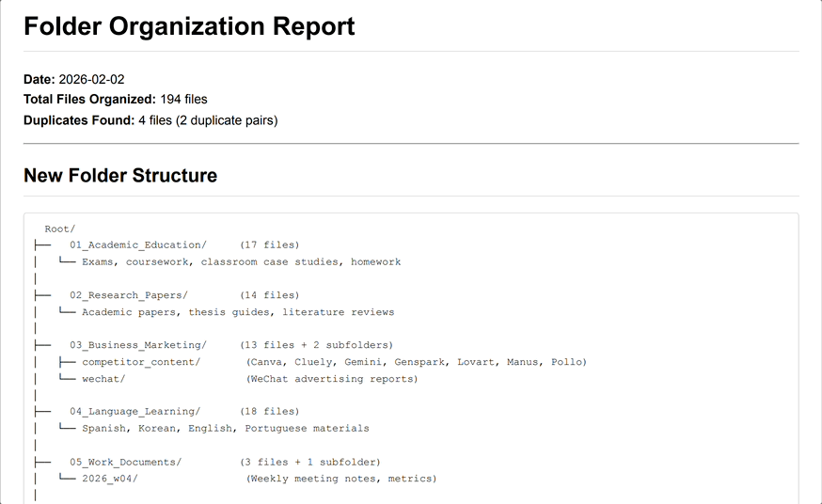The height and width of the screenshot is (504, 822).
Task: Select the wechat/ subfolder entry
Action: click(103, 379)
